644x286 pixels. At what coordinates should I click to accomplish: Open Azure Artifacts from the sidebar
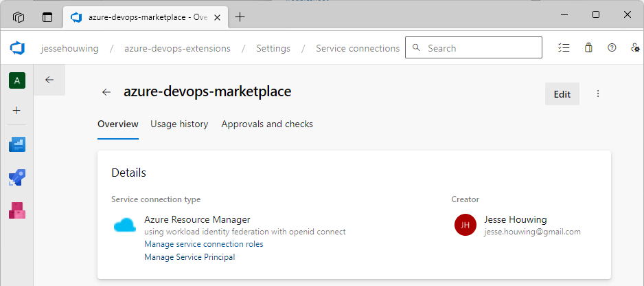(17, 210)
